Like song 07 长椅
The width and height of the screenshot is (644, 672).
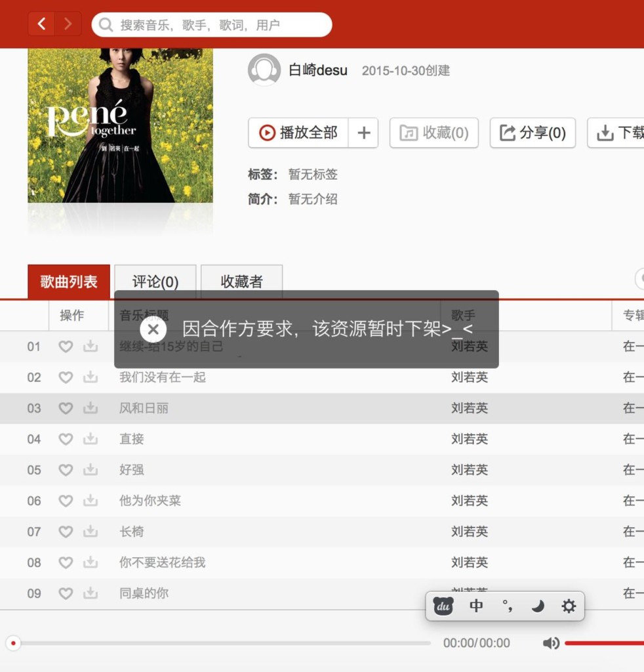tap(66, 532)
